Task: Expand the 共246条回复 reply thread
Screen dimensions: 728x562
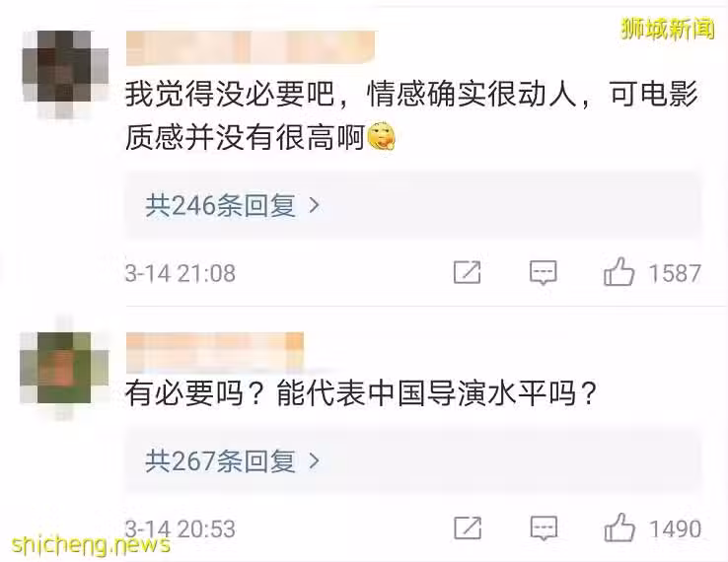Action: pos(412,205)
